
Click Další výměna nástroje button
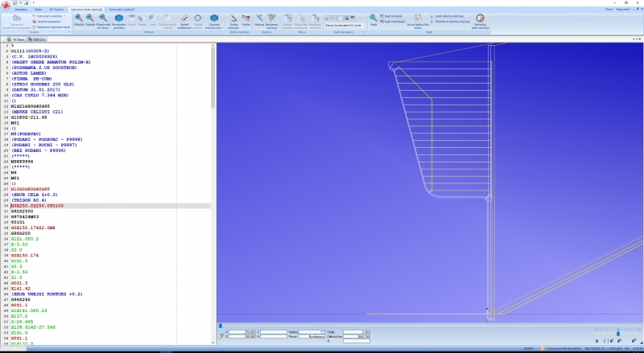tap(448, 15)
